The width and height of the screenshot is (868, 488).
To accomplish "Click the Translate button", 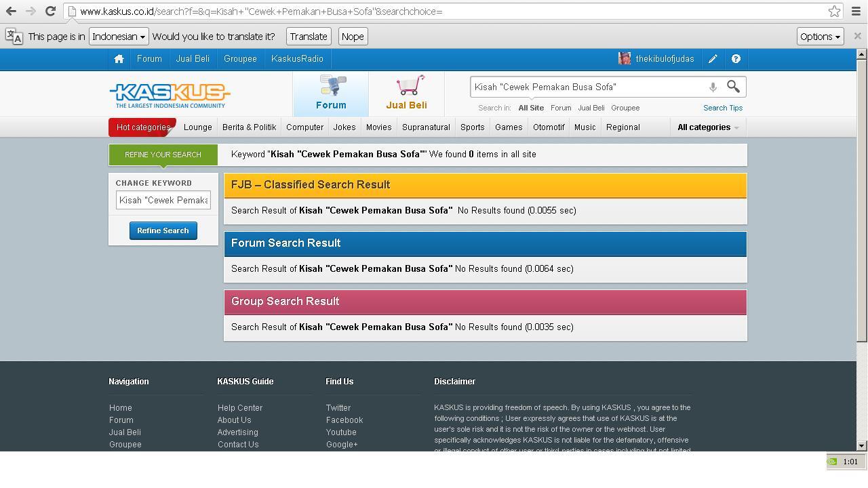I will pyautogui.click(x=309, y=37).
